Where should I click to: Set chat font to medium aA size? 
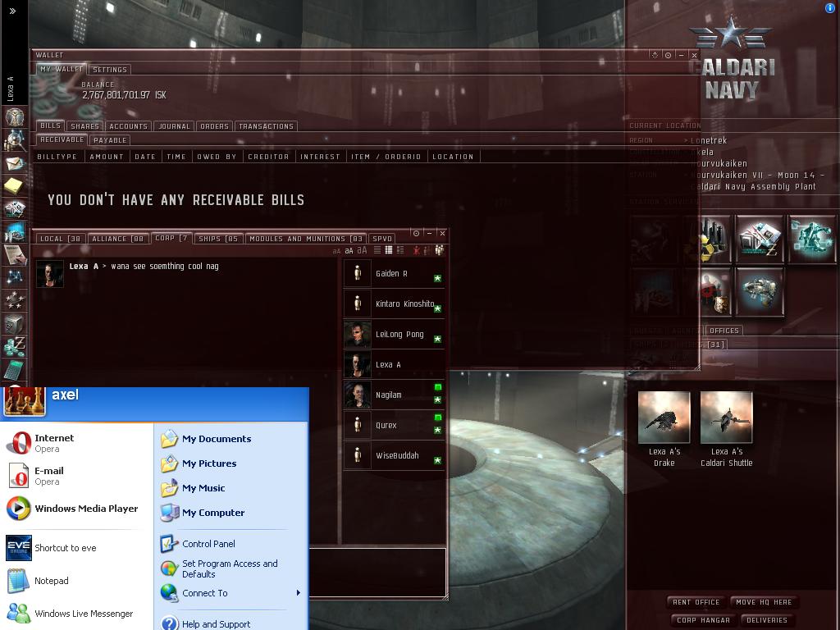(349, 251)
